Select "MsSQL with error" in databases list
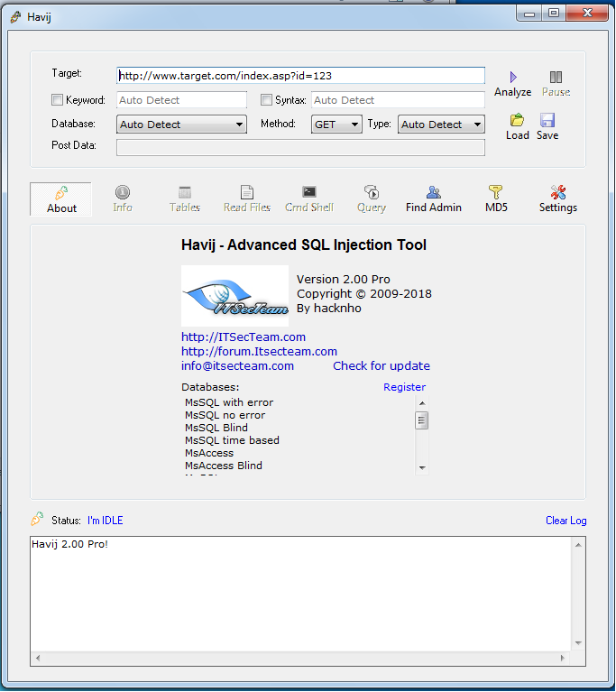The image size is (616, 692). coord(229,402)
